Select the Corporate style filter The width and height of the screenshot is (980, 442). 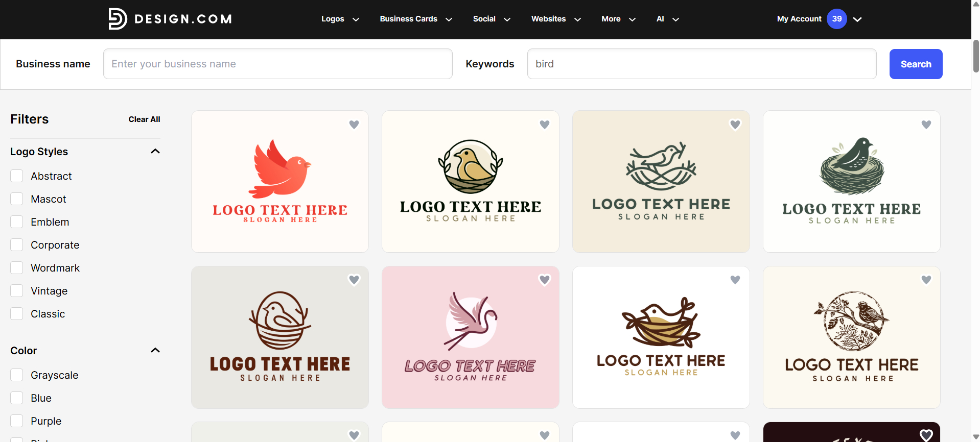[17, 245]
